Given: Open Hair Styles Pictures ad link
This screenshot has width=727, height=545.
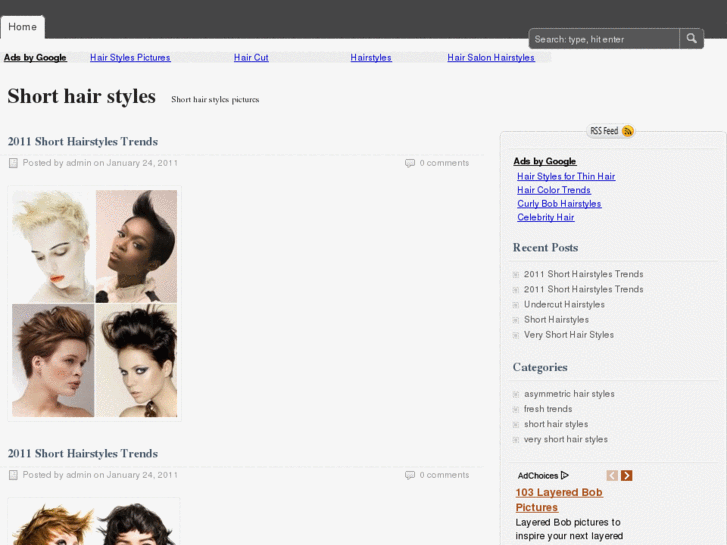Looking at the screenshot, I should click(x=130, y=58).
